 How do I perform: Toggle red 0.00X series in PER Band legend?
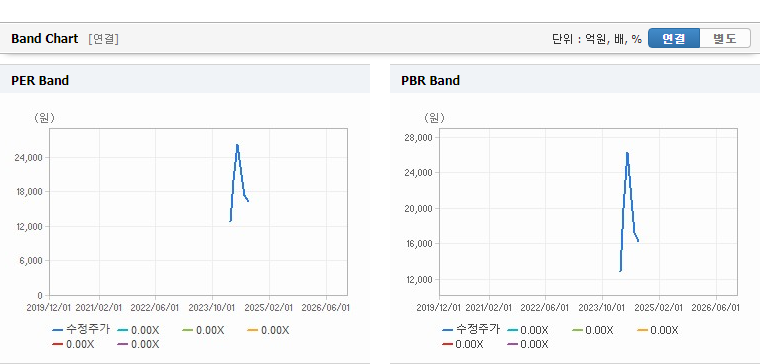point(74,344)
